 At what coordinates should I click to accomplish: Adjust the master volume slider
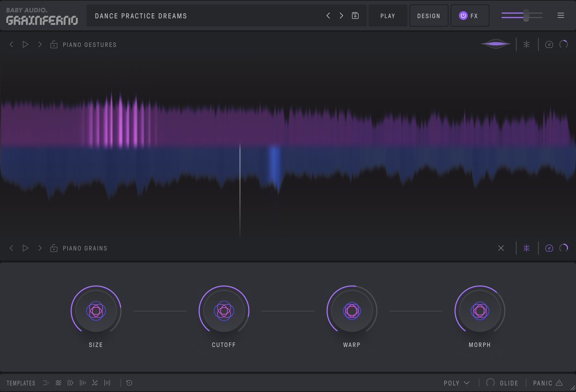(x=522, y=15)
